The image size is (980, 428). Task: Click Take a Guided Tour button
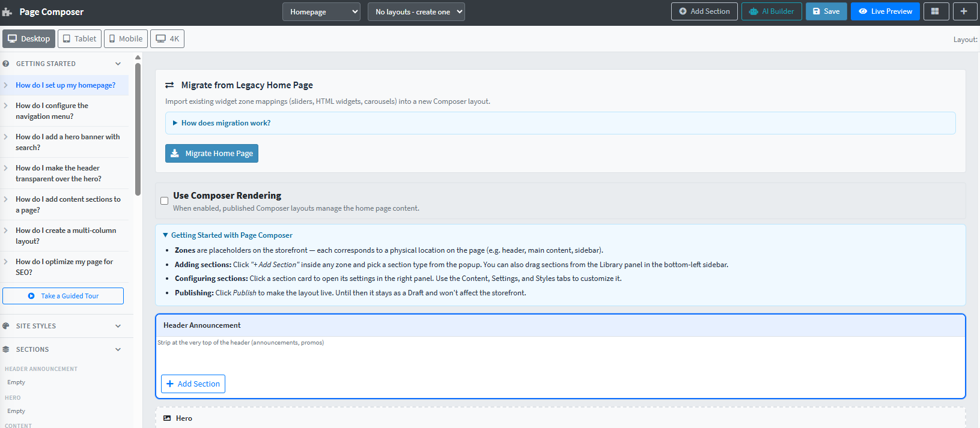coord(63,296)
